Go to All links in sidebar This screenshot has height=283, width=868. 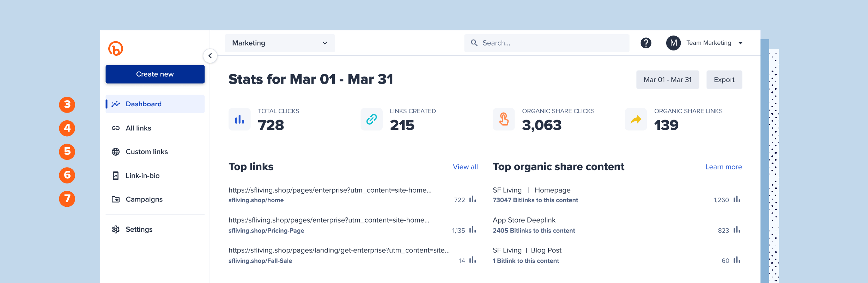(138, 128)
